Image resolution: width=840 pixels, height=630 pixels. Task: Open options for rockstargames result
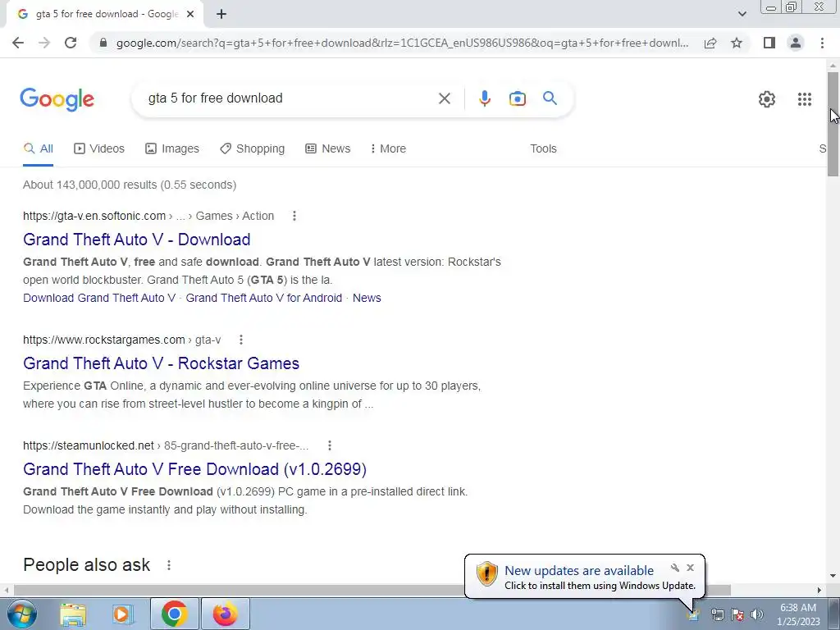241,340
